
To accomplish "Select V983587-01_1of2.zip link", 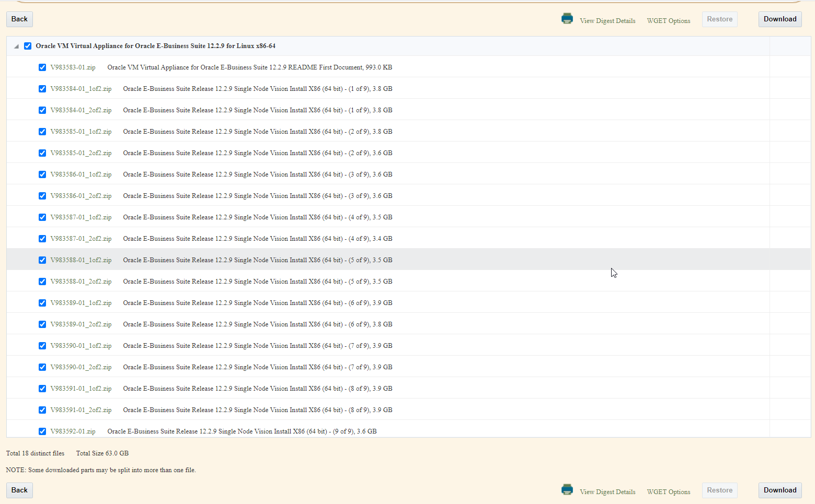I will tap(81, 217).
